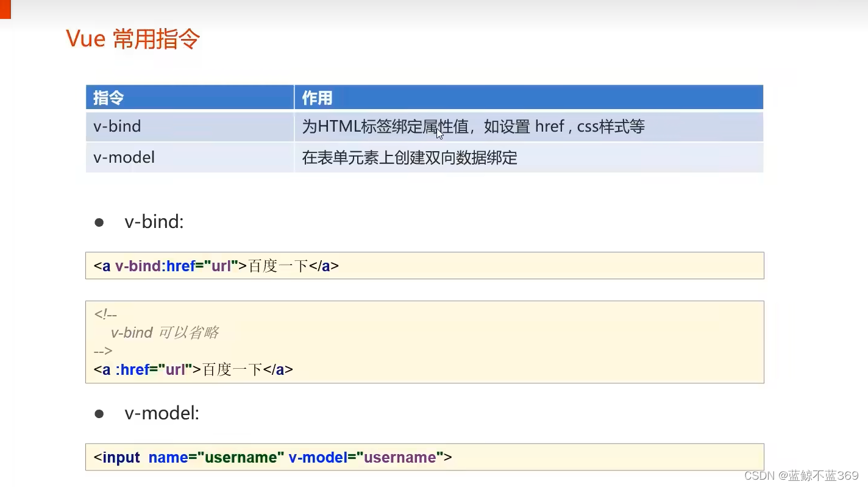Viewport: 868px width, 487px height.
Task: Click the "-->" comment closing line
Action: 103,350
